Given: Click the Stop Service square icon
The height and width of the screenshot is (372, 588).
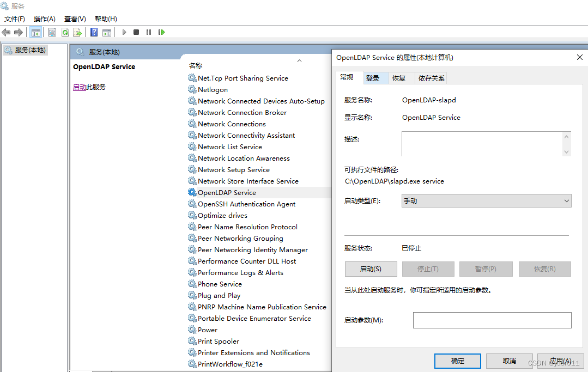Looking at the screenshot, I should 136,32.
